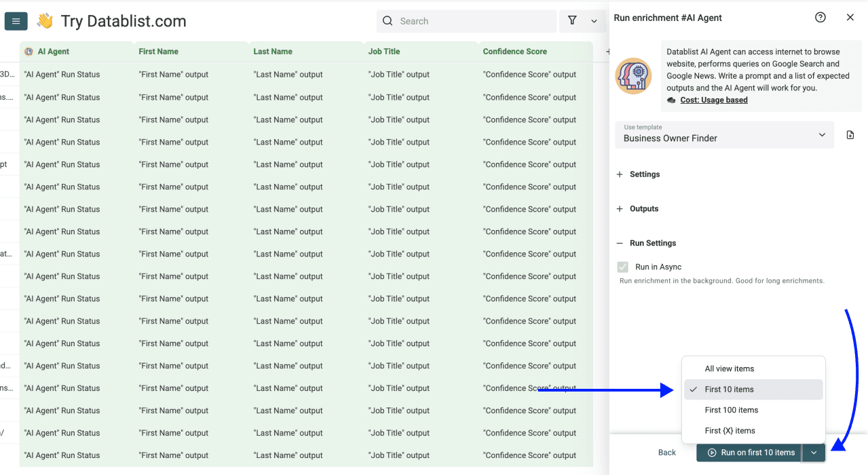The image size is (868, 475).
Task: Click the Back button
Action: [x=666, y=452]
